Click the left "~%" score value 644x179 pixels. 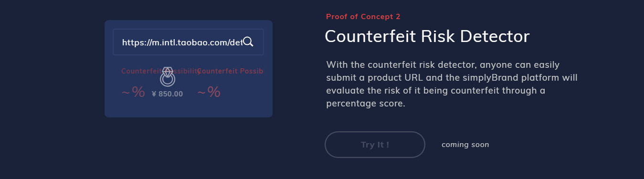133,92
